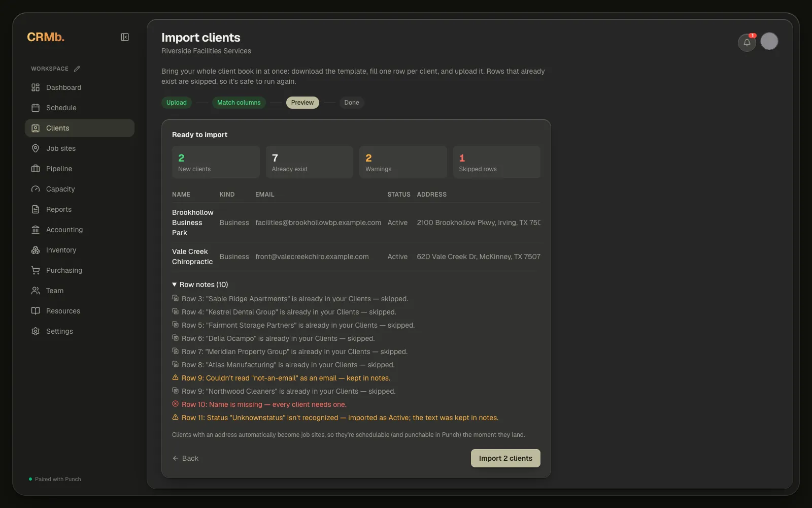Collapse the sidebar with the panel icon
This screenshot has height=508, width=812.
[x=125, y=37]
